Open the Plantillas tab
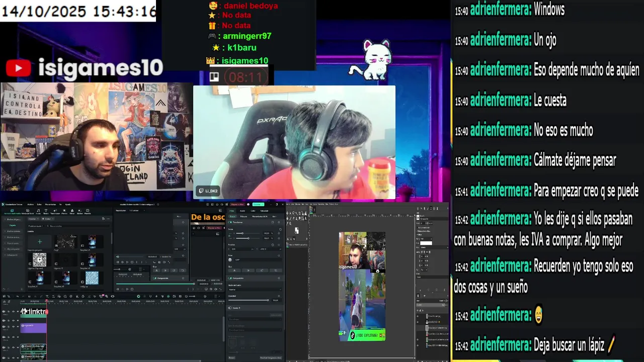This screenshot has width=644, height=362. coord(88,212)
